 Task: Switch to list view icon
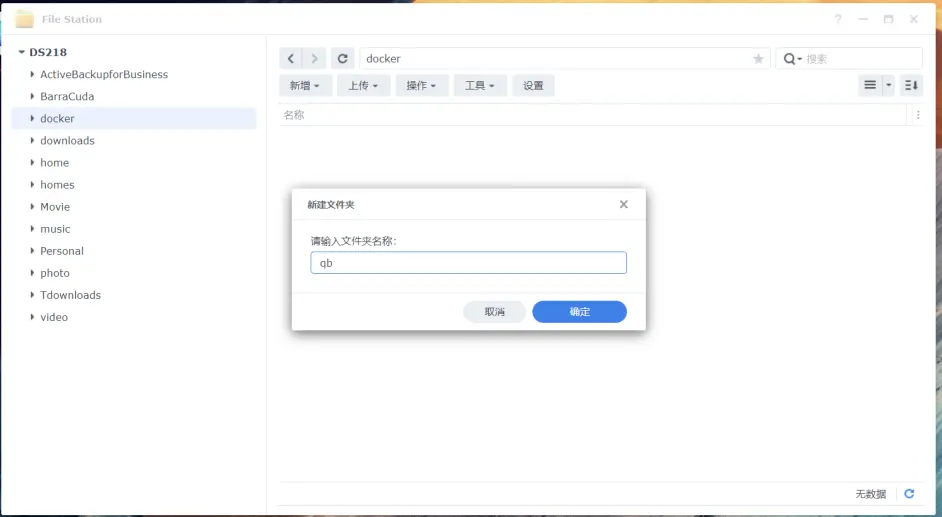tap(870, 85)
